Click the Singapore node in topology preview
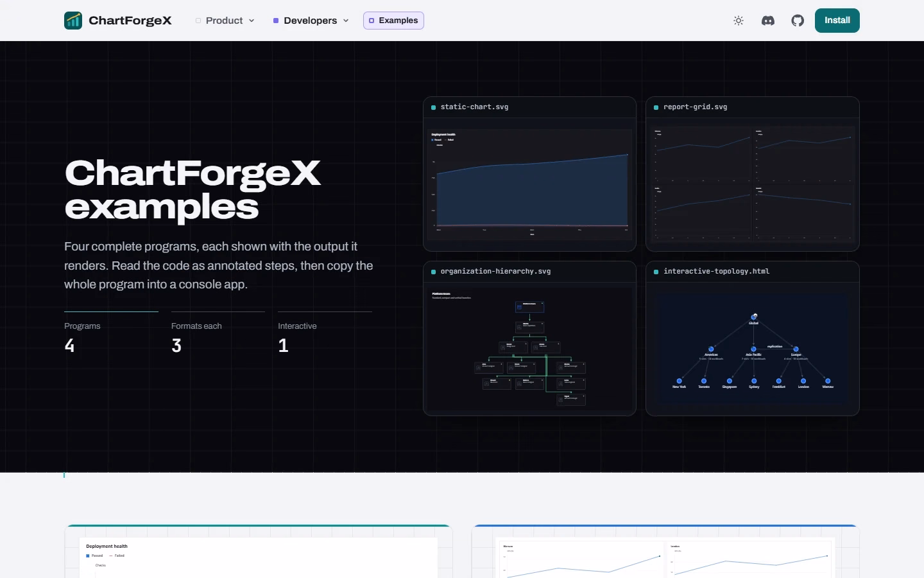 729,381
